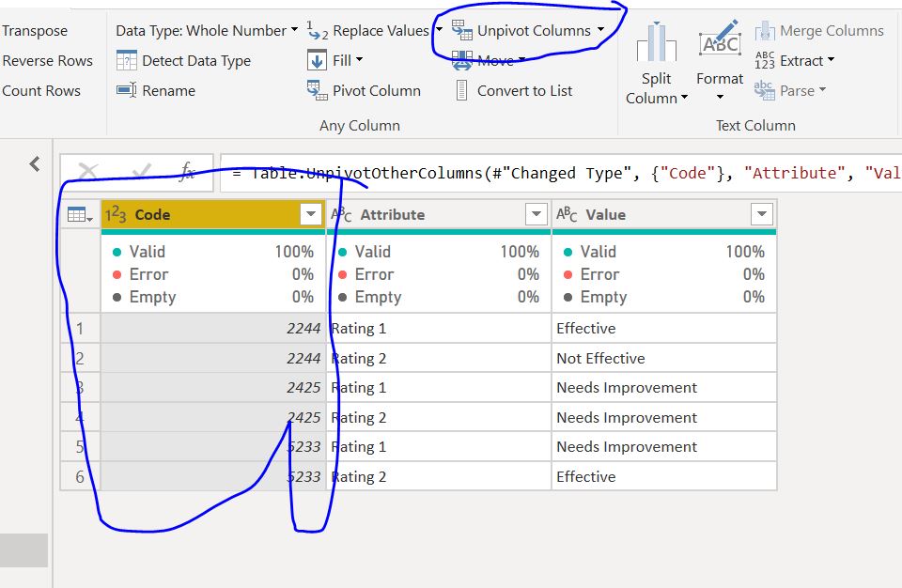
Task: Select row number 6
Action: pyautogui.click(x=80, y=476)
